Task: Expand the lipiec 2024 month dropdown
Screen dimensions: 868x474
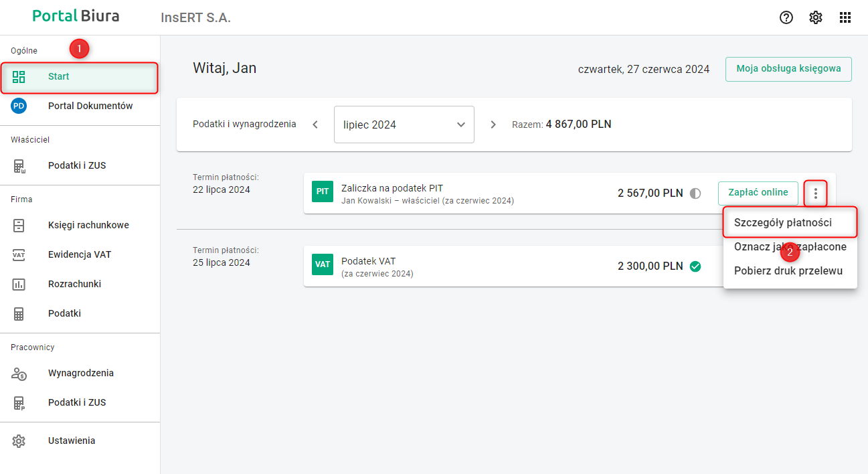Action: (x=404, y=125)
